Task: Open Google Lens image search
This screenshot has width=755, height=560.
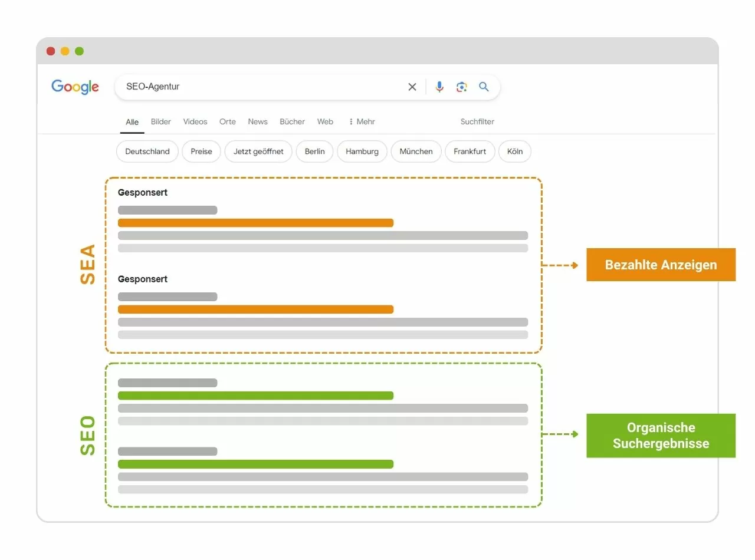Action: [x=462, y=87]
